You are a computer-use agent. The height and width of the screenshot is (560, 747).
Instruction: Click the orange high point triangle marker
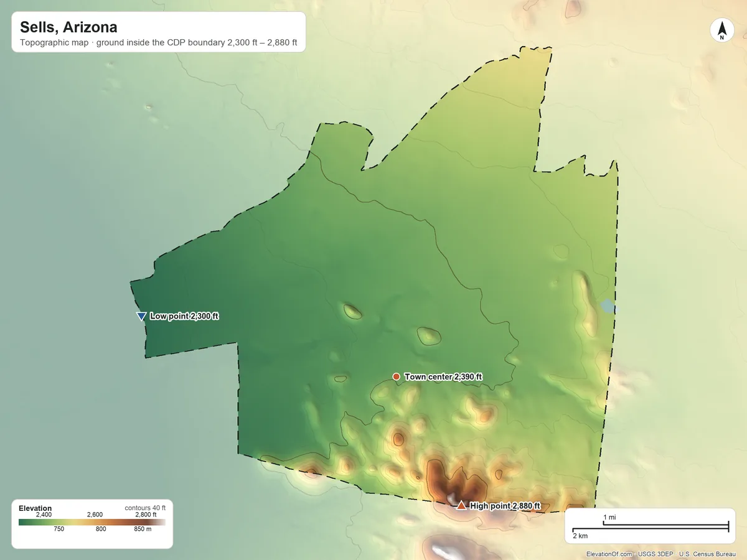click(461, 505)
